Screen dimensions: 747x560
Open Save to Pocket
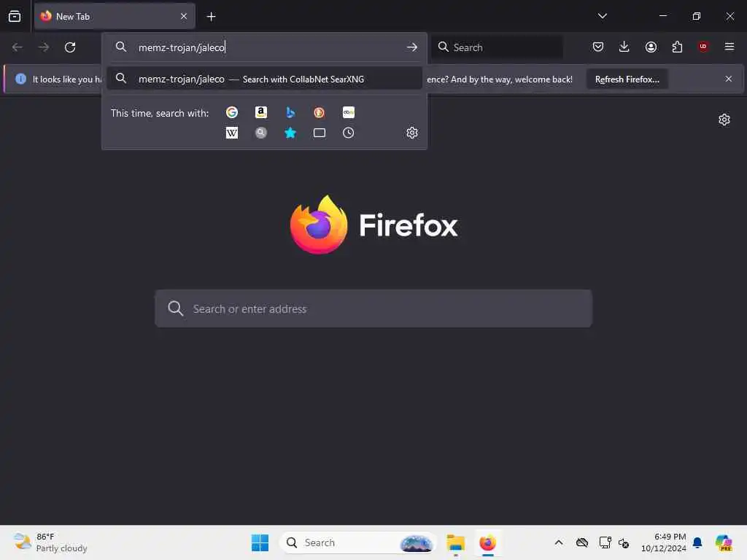(598, 47)
